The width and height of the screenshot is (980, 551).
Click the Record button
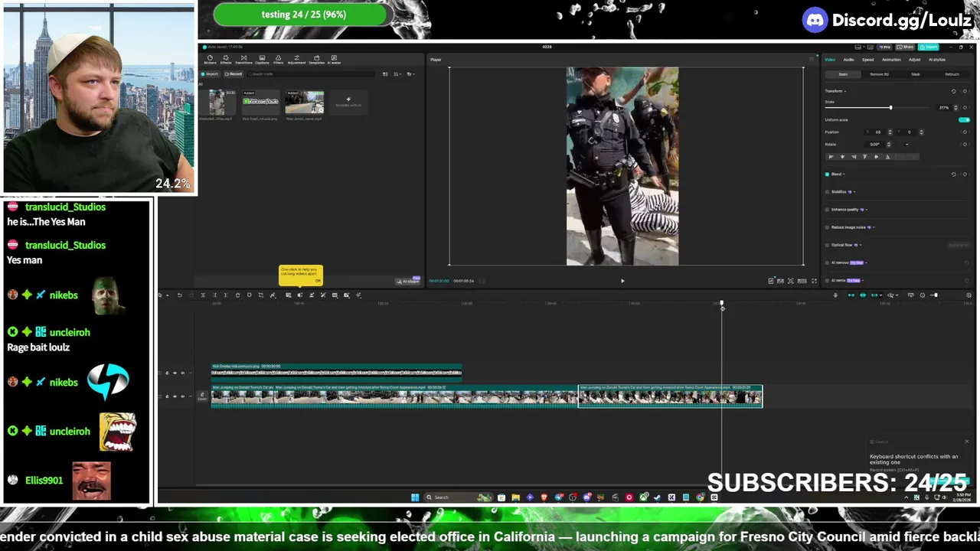[234, 74]
